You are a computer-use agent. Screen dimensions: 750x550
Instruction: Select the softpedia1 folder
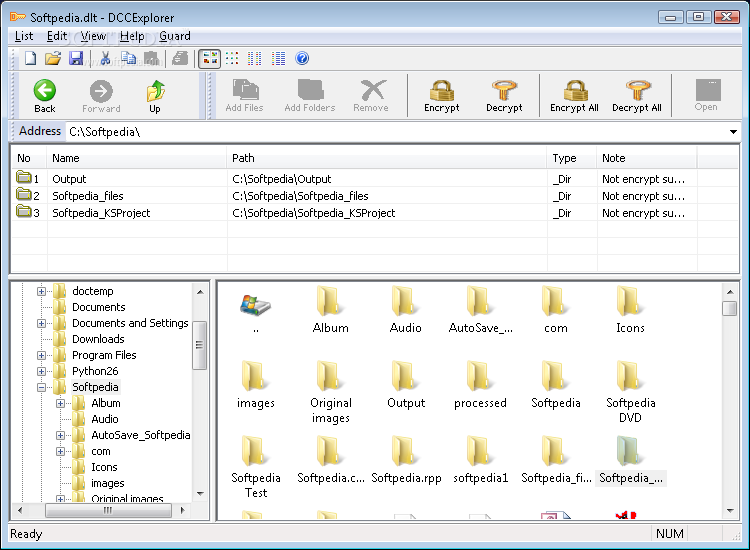click(480, 460)
